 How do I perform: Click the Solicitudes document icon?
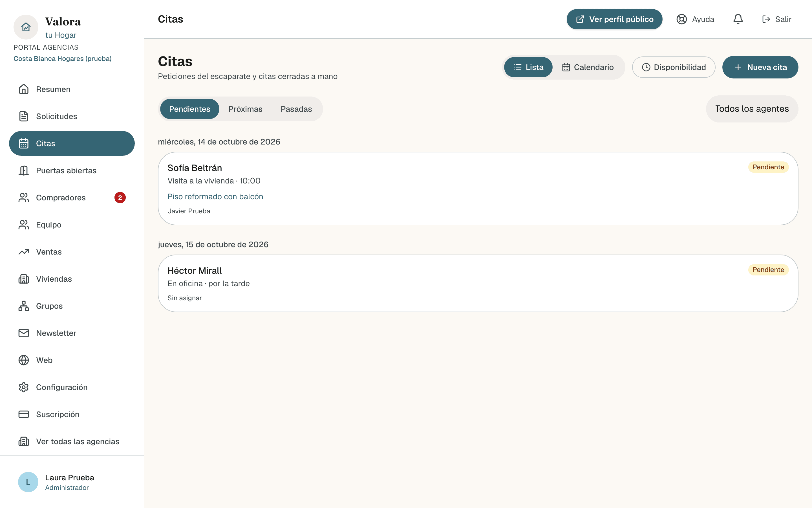tap(23, 116)
